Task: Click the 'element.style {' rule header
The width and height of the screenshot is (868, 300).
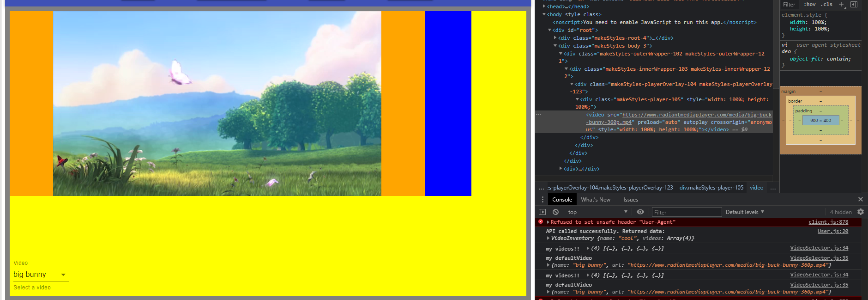Action: click(804, 15)
